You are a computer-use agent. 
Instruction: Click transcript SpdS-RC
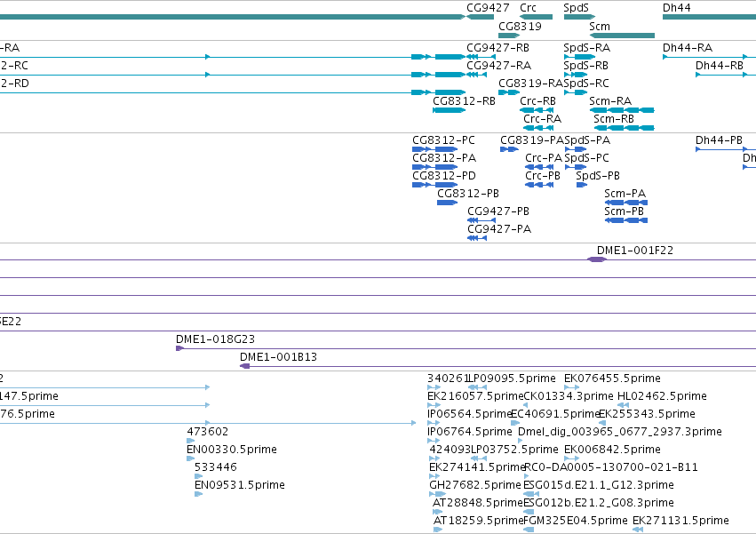point(586,84)
